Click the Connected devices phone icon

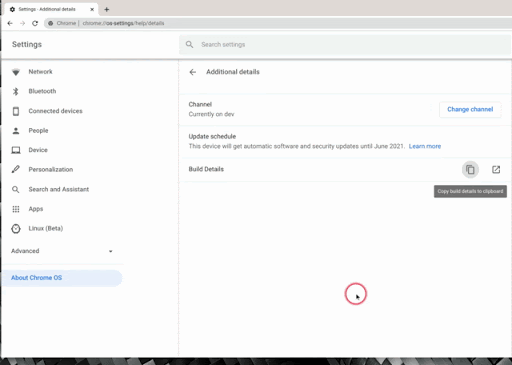[16, 111]
